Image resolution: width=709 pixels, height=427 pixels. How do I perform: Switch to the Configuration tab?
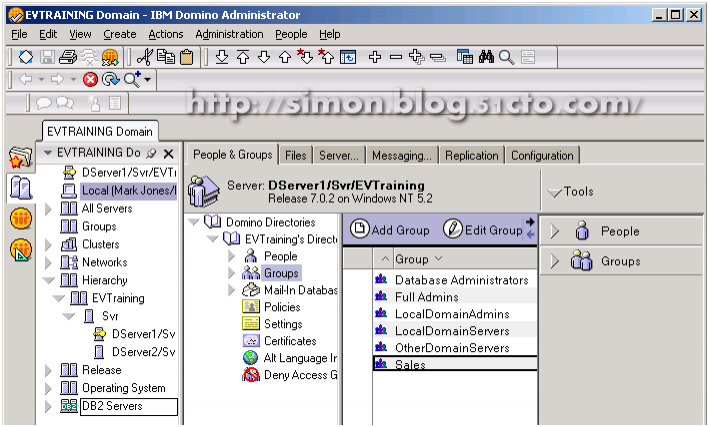[542, 155]
